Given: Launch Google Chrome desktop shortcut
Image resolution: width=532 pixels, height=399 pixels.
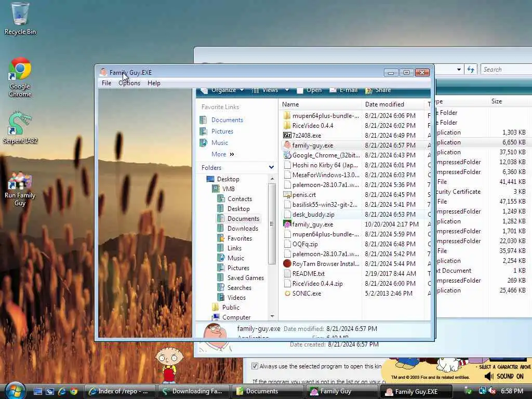Looking at the screenshot, I should tap(20, 77).
